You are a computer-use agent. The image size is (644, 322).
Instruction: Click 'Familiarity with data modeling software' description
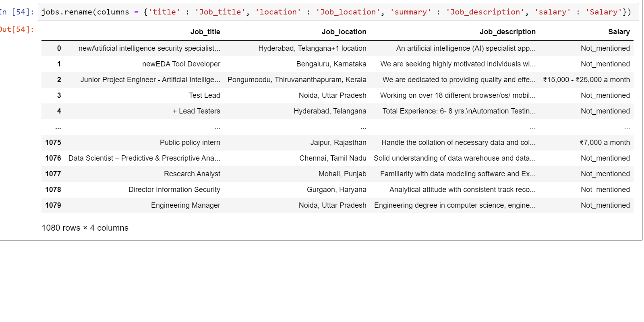point(458,174)
